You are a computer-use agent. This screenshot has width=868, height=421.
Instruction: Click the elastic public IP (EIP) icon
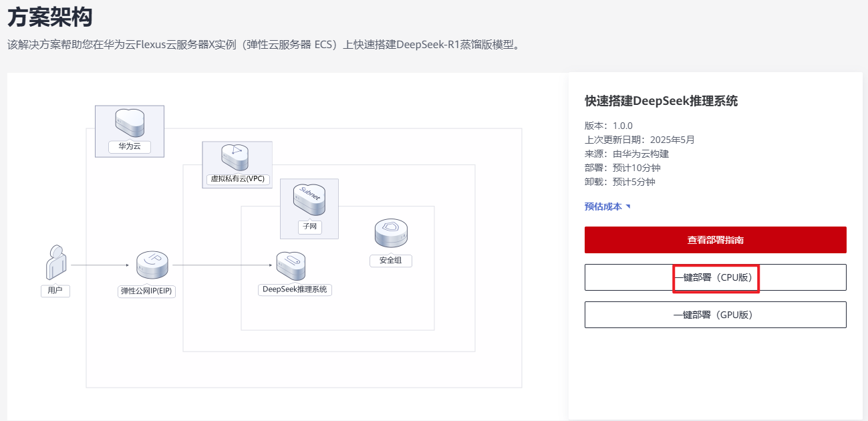[x=153, y=266]
